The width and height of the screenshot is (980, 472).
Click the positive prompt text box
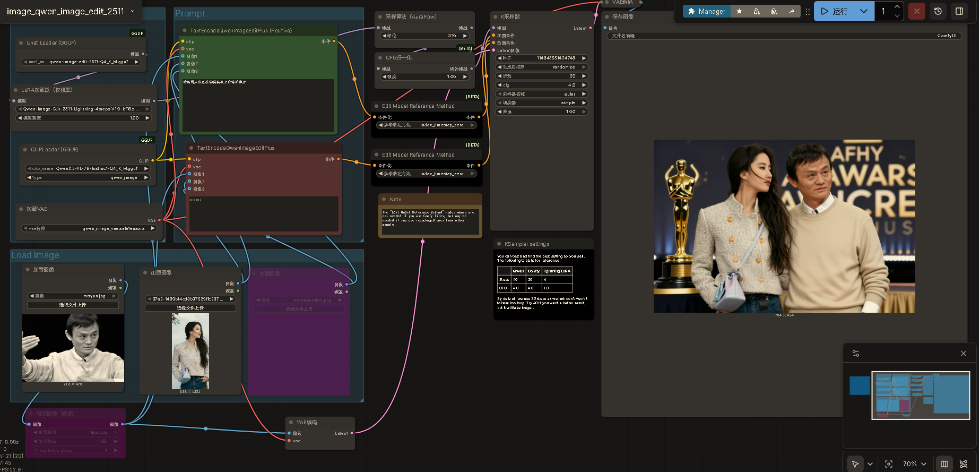click(258, 105)
